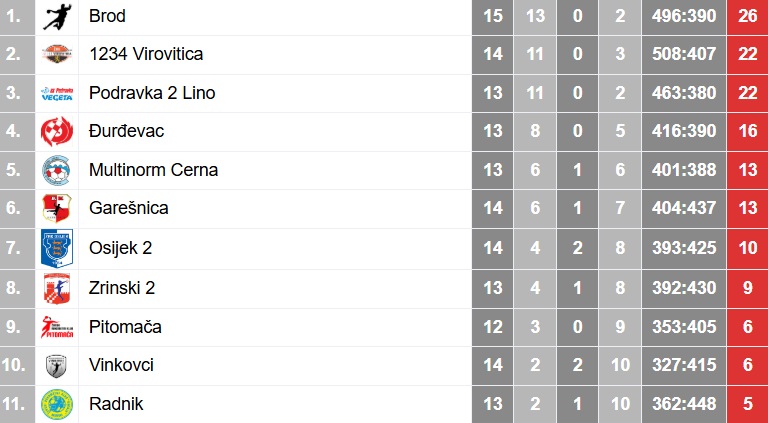Click the Zrinski 2 club crest
The width and height of the screenshot is (768, 423).
coord(57,288)
